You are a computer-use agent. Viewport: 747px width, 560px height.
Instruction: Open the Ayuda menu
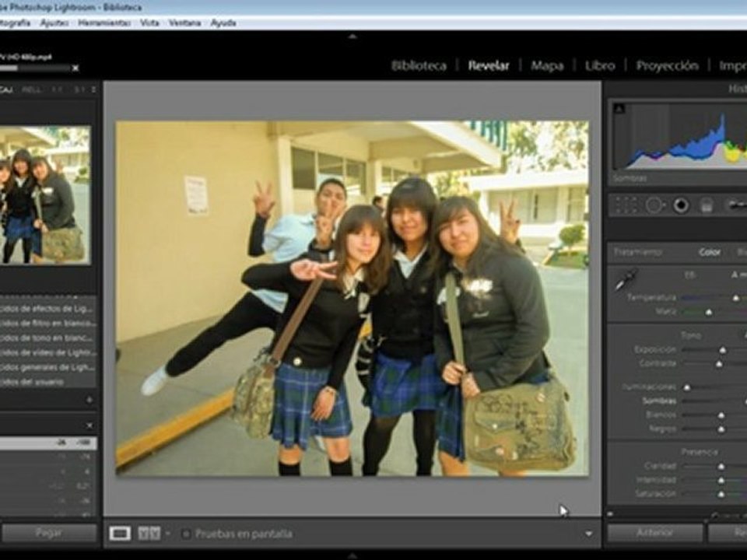[223, 23]
